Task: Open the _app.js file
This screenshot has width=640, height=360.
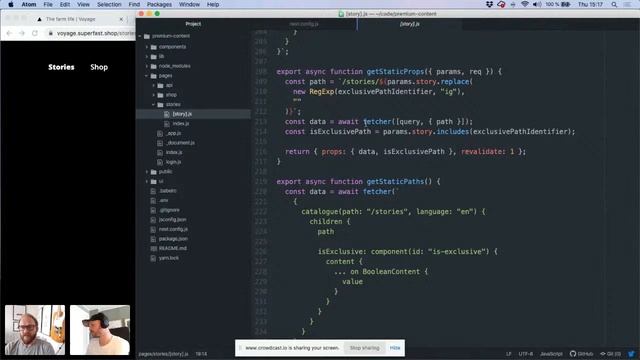Action: 173,133
